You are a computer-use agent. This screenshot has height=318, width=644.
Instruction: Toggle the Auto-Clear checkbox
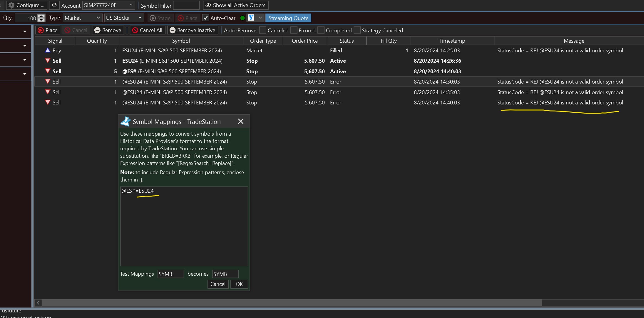coord(206,18)
